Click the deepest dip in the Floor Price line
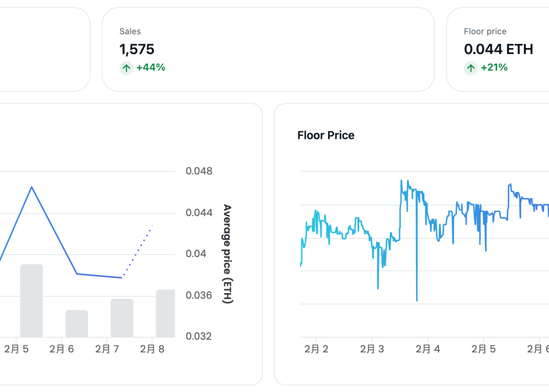 (417, 299)
